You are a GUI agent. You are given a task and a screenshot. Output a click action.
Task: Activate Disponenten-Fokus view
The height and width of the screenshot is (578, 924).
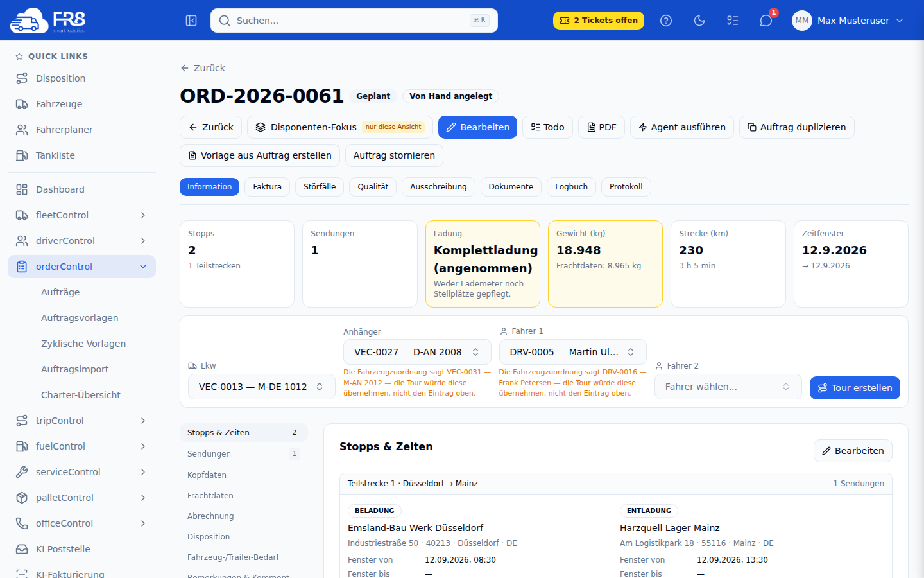coord(340,127)
